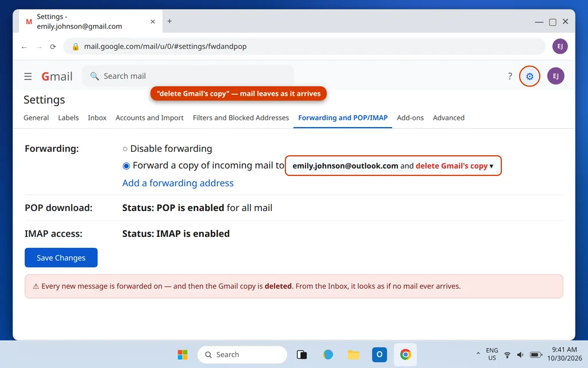
Task: Open a new browser tab
Action: [x=169, y=21]
